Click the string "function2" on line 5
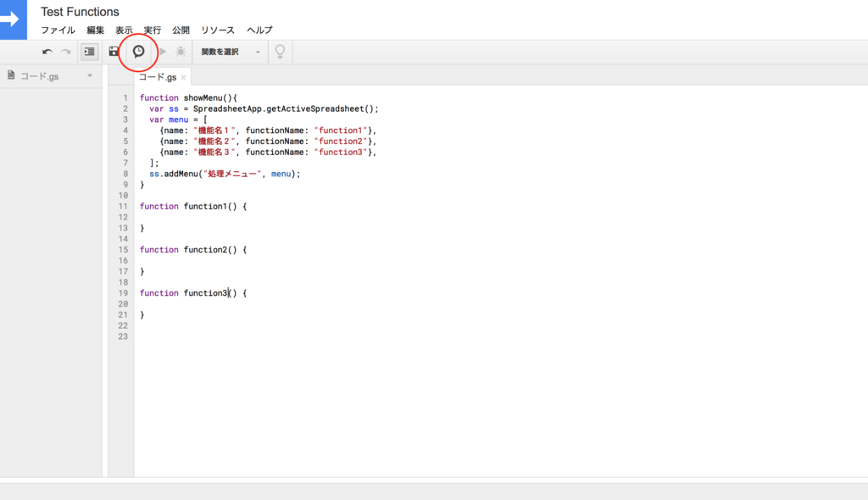 [341, 142]
